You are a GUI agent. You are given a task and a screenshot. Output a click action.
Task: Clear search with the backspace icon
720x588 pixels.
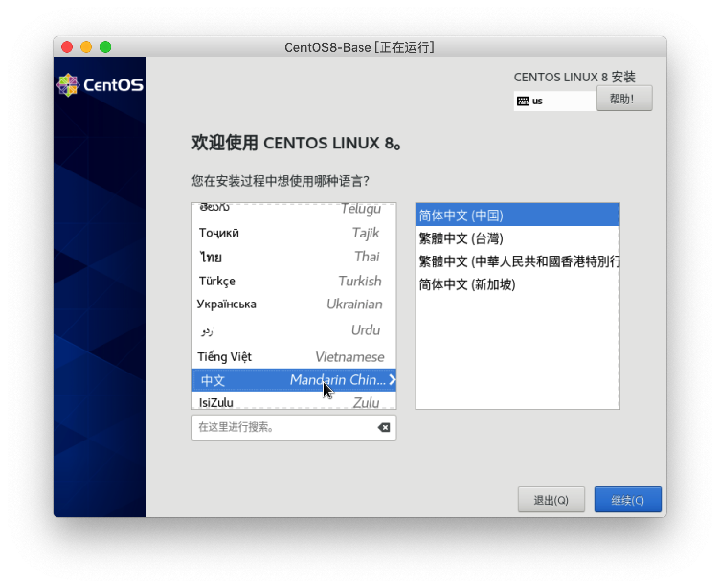(384, 428)
